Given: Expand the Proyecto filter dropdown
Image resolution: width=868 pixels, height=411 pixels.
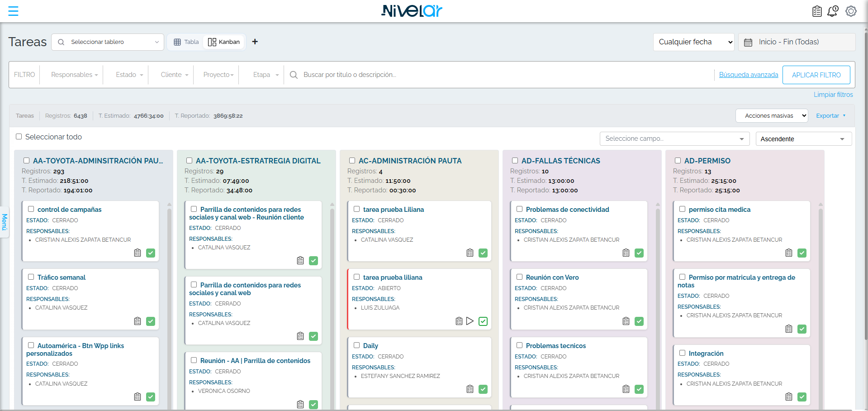Looking at the screenshot, I should coord(218,75).
